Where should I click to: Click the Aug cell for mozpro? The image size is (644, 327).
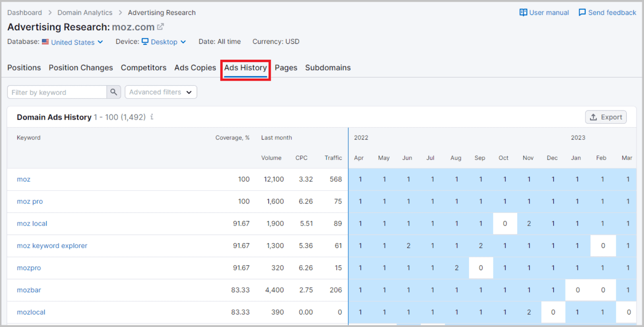[457, 268]
